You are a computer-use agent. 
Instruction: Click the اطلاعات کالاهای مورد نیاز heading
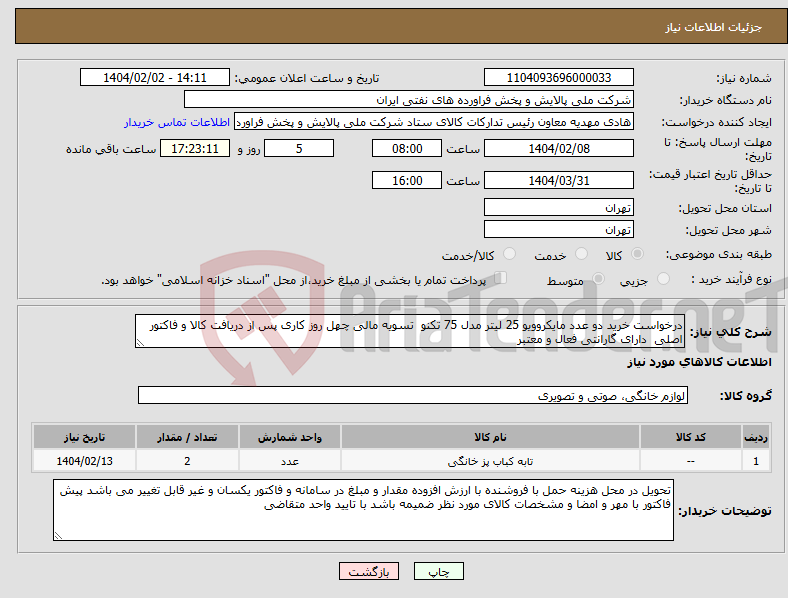pos(699,362)
